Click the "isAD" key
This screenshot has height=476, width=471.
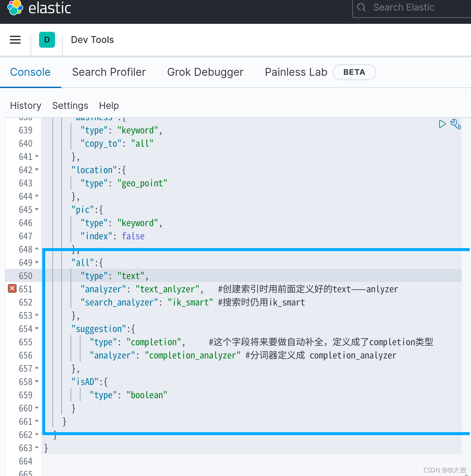pyautogui.click(x=85, y=382)
